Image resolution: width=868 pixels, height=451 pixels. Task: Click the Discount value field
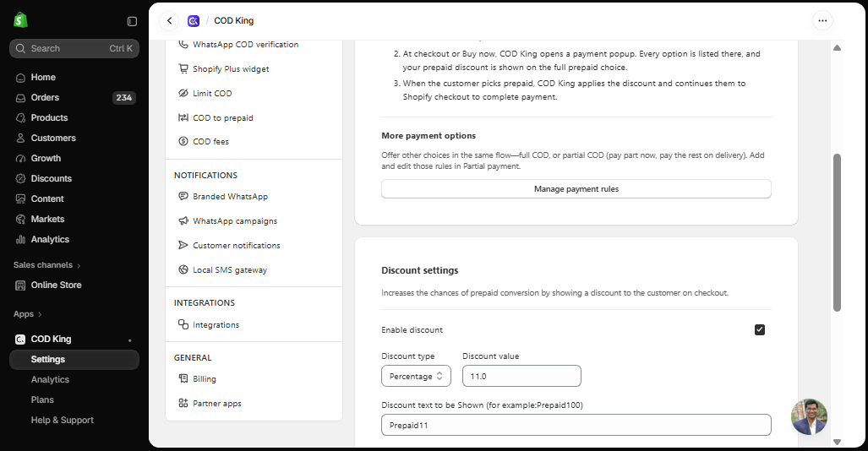(521, 377)
